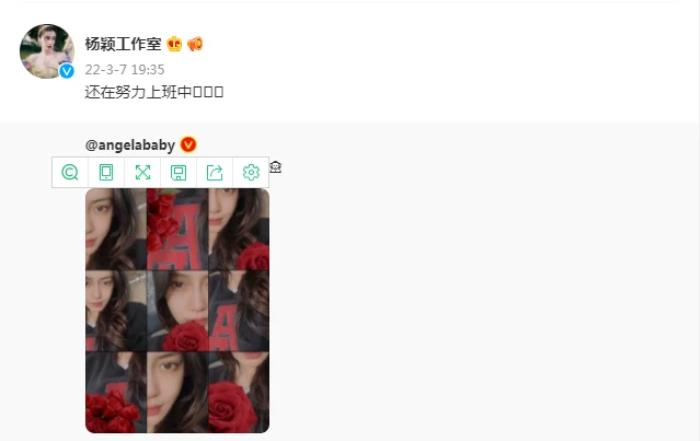Click the crown badge next to 杨颖工作室
Viewport: 700px width, 441px height.
tap(175, 44)
